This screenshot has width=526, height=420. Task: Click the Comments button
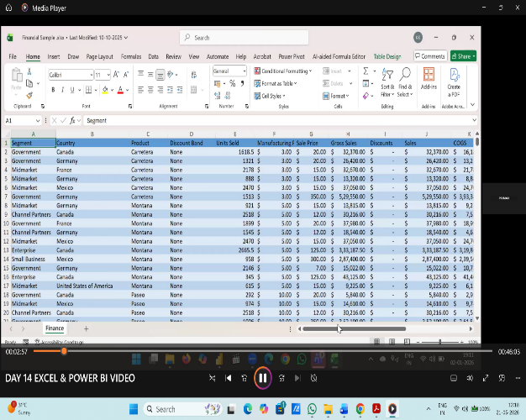(430, 56)
